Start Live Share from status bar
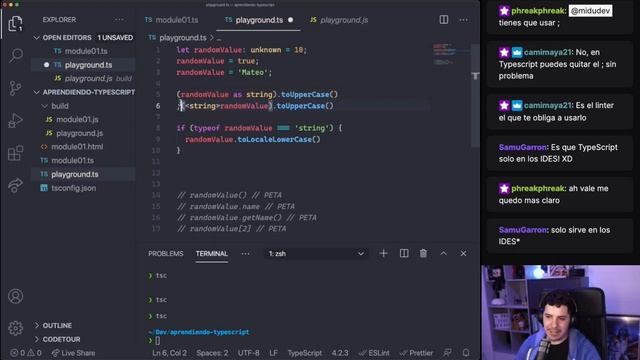Viewport: 640px width, 360px height. click(x=73, y=353)
